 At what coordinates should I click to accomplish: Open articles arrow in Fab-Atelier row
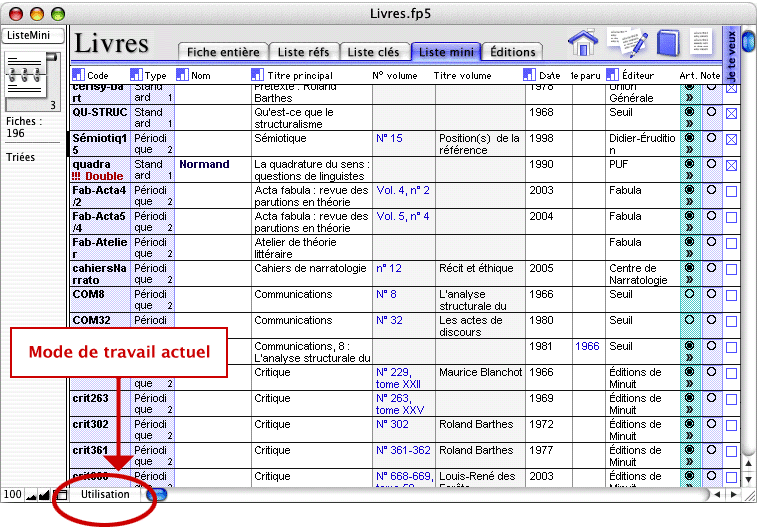pos(690,253)
